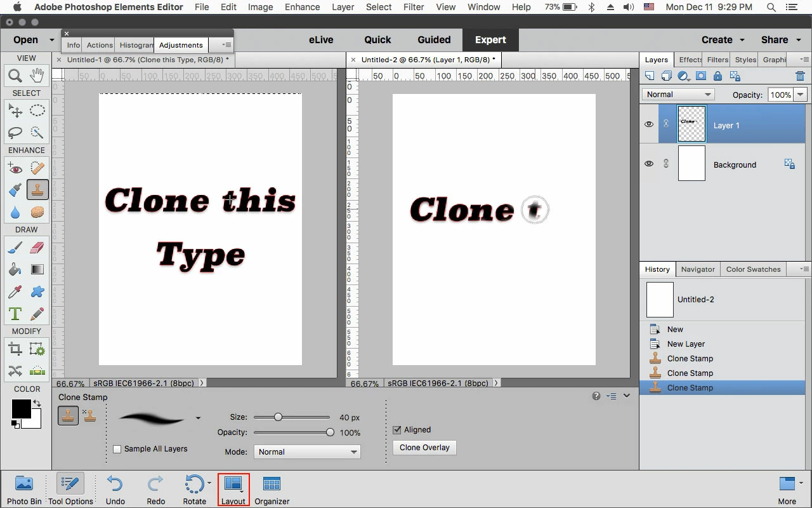This screenshot has width=812, height=508.
Task: Select the Brush tool
Action: point(15,248)
